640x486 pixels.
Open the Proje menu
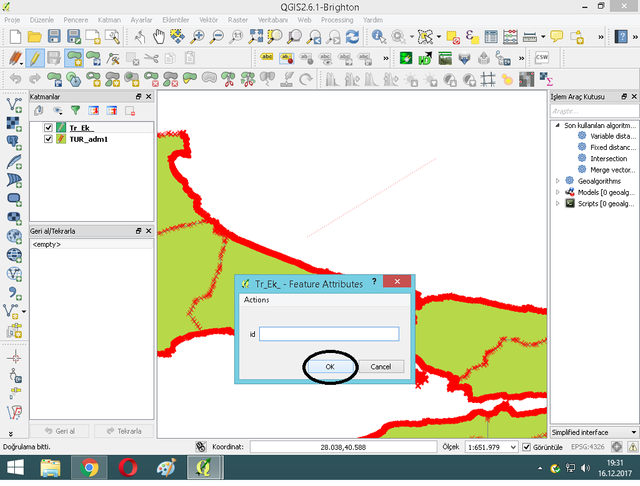[12, 20]
